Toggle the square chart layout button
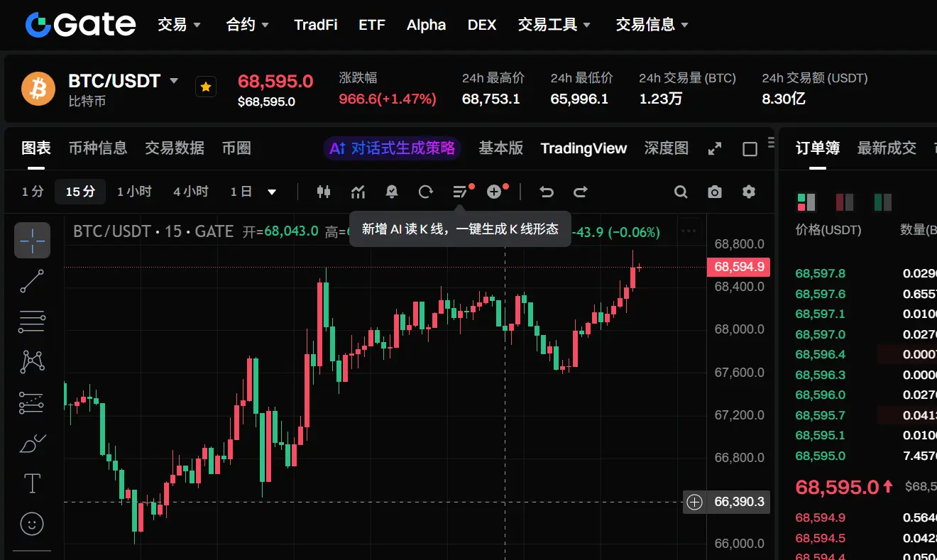 pyautogui.click(x=750, y=149)
